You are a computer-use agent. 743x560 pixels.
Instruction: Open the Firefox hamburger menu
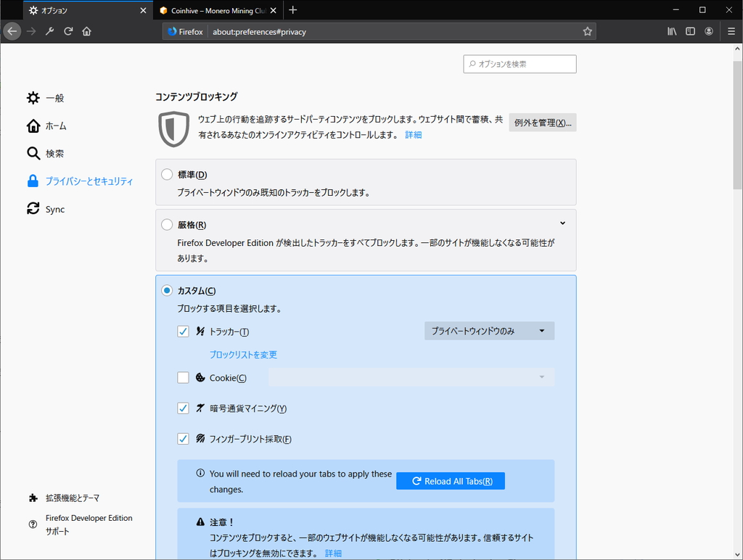[730, 31]
